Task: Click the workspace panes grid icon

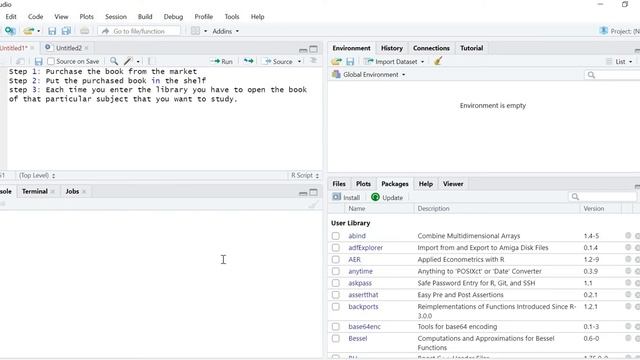Action: coord(196,31)
